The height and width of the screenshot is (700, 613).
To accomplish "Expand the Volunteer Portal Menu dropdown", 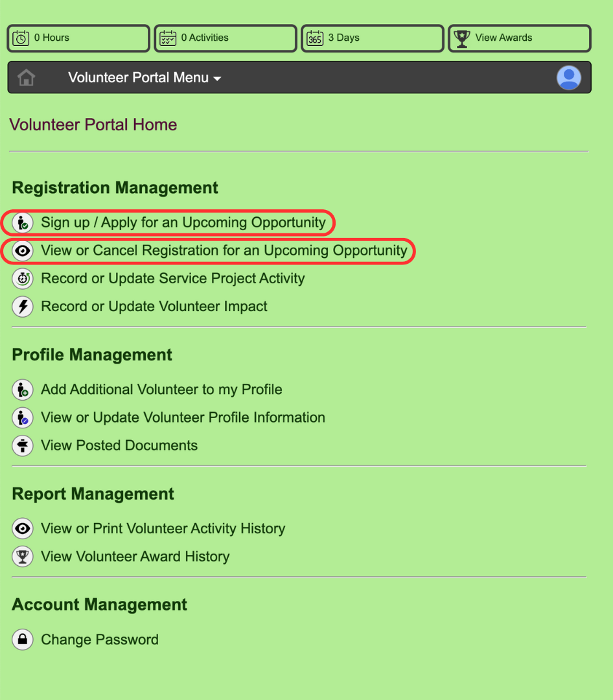I will (145, 78).
